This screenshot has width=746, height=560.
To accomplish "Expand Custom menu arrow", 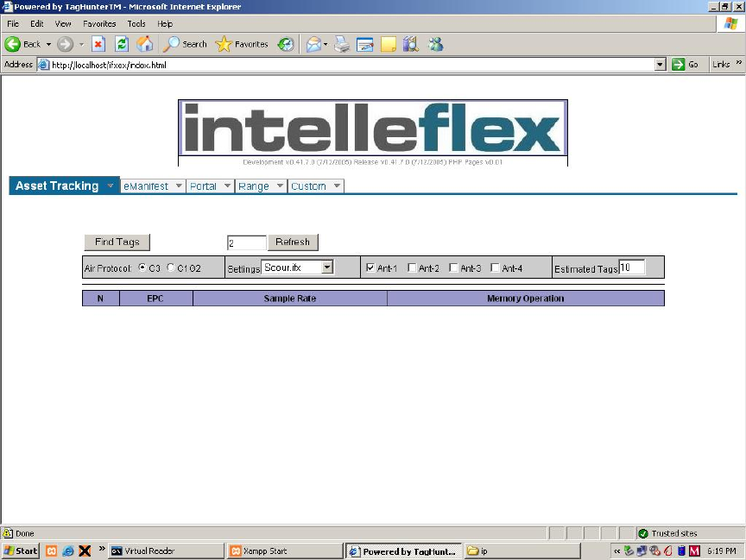I will [337, 186].
